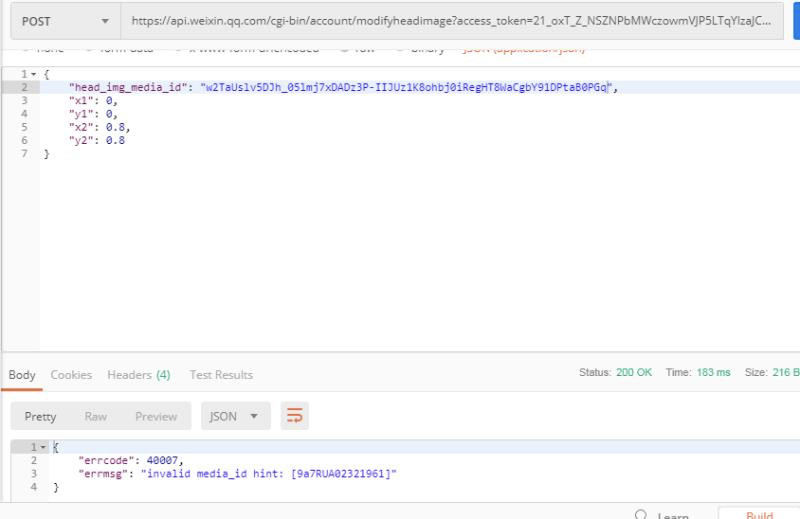Click the "x2": 0.8 line
800x519 pixels.
point(99,127)
